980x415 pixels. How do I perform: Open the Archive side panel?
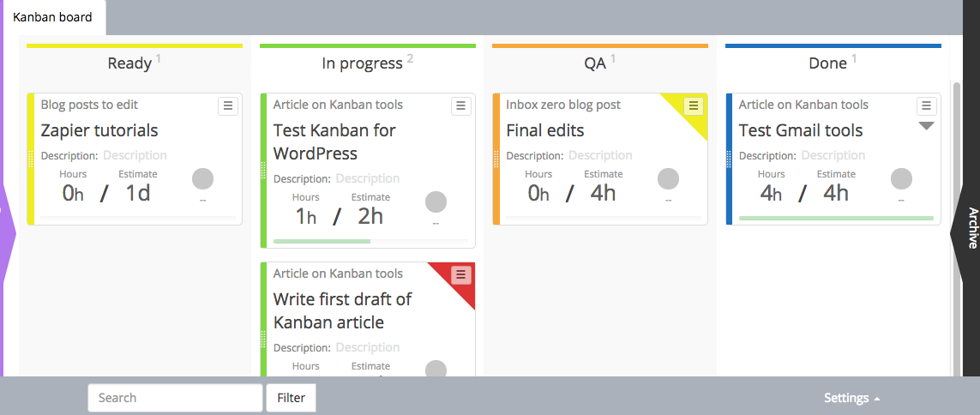967,228
